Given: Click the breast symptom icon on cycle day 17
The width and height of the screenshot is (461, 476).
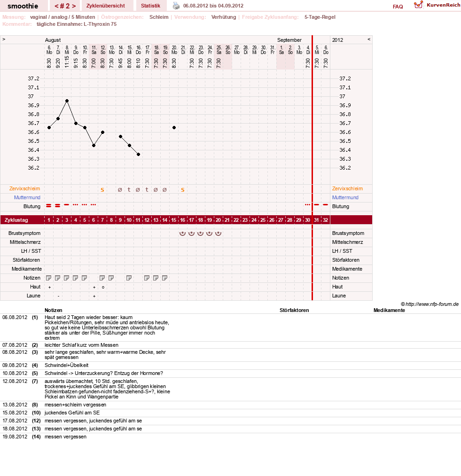Looking at the screenshot, I should (191, 233).
